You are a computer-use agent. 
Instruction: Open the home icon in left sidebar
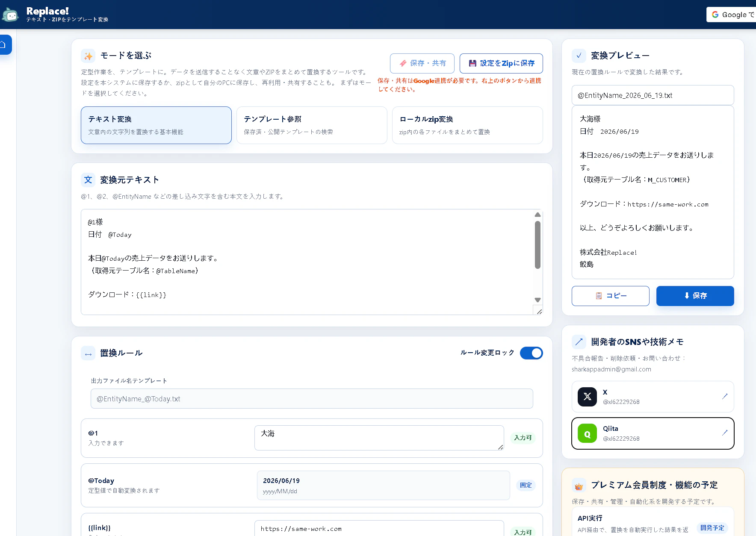coord(3,44)
